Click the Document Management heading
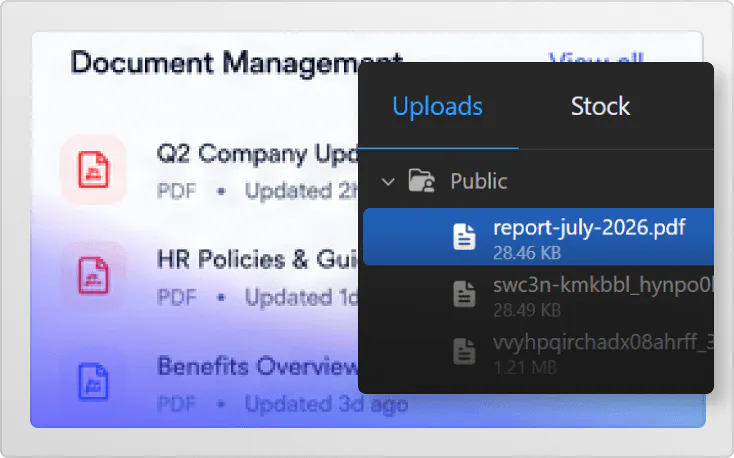 (236, 63)
